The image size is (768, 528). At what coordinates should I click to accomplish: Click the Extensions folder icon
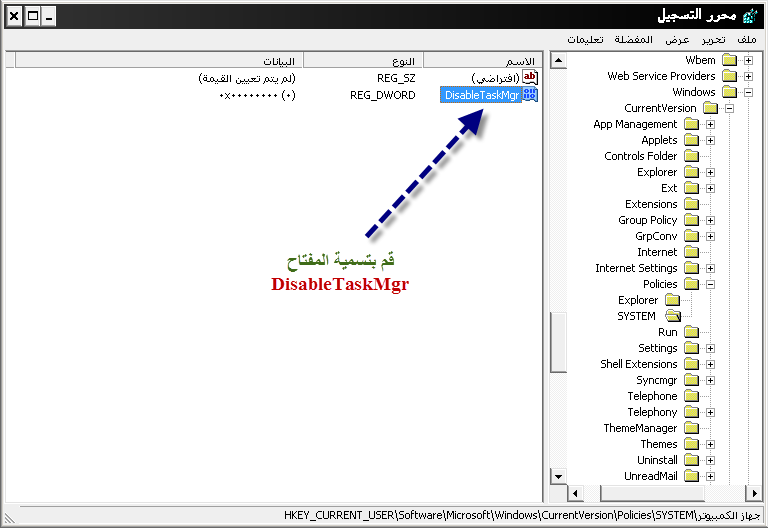point(691,204)
